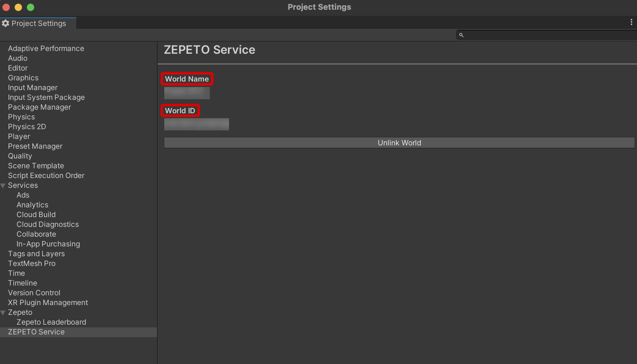Click the blurred World ID value

click(197, 124)
